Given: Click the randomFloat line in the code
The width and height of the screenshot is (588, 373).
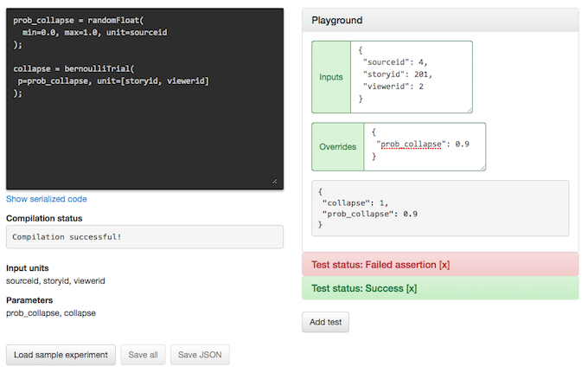Looking at the screenshot, I should (79, 20).
